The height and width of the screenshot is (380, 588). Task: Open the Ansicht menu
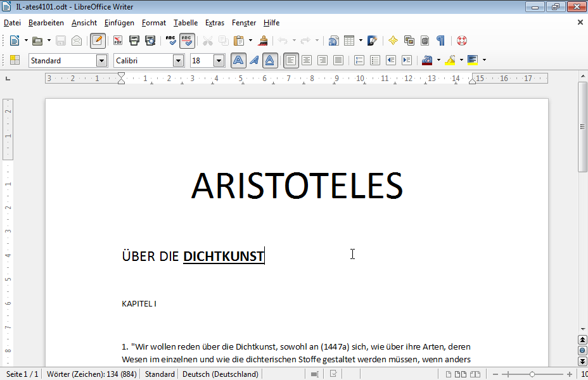pyautogui.click(x=84, y=23)
